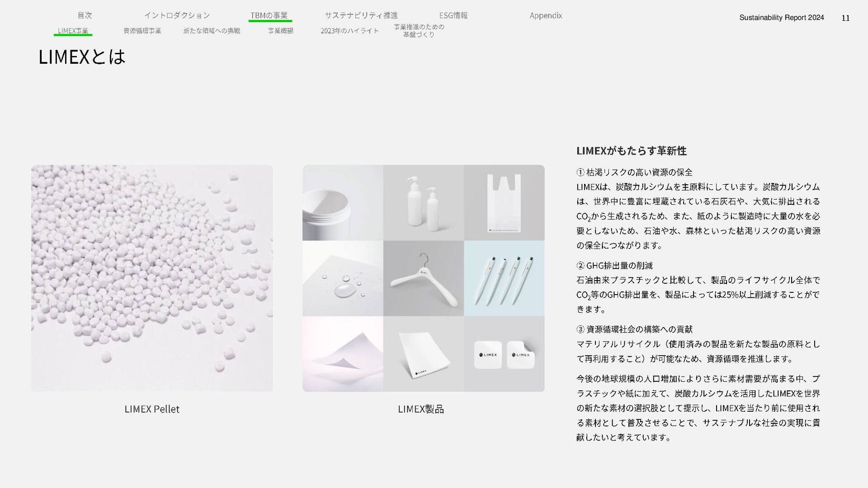
Task: Click the white hanger product image
Action: (423, 278)
